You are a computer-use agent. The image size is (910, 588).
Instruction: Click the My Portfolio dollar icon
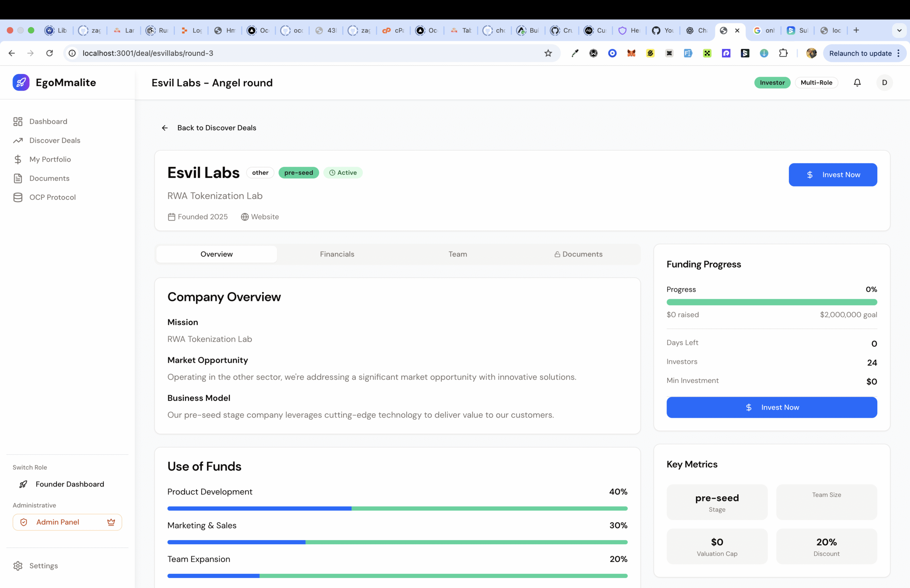(x=18, y=159)
